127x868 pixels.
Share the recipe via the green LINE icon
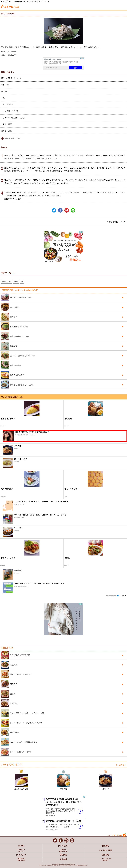pyautogui.click(x=73, y=210)
